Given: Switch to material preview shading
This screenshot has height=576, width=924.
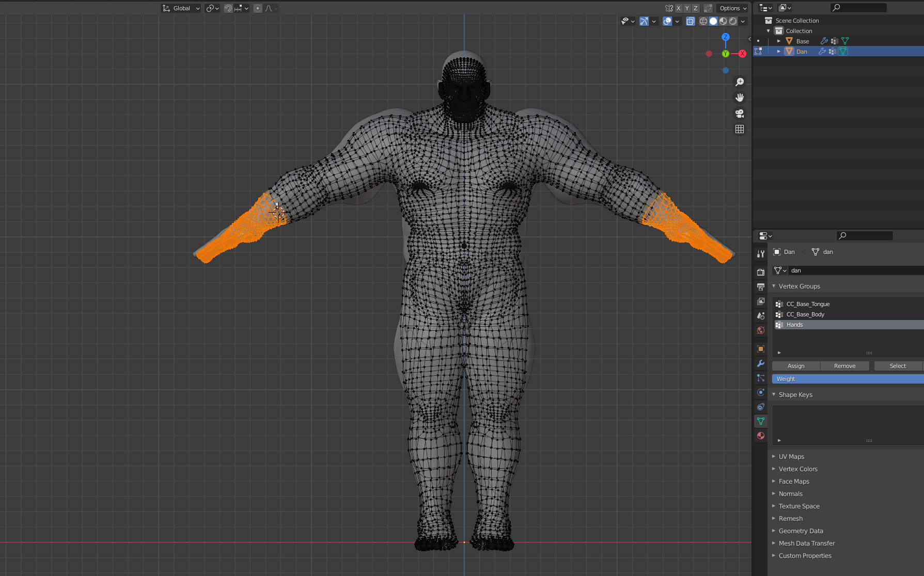Looking at the screenshot, I should 723,21.
